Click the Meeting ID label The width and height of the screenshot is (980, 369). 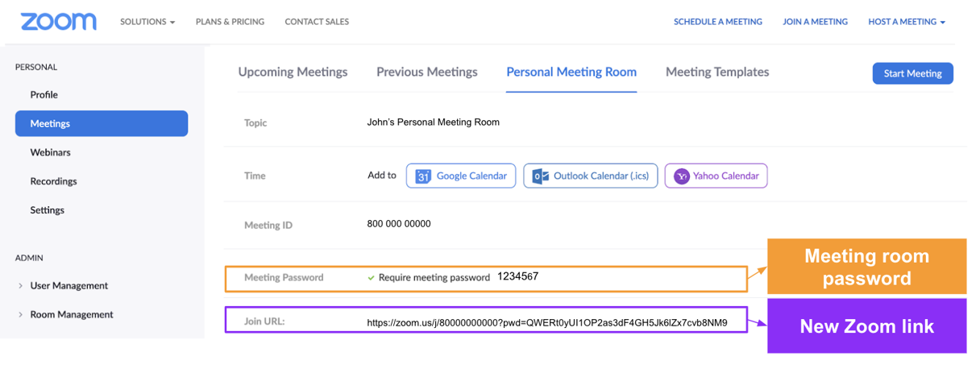268,226
